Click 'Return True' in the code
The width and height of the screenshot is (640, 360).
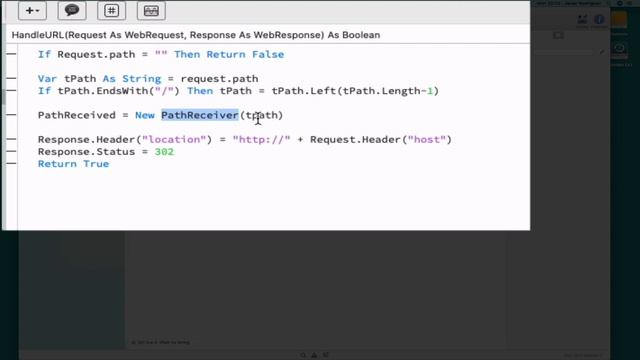[x=73, y=164]
